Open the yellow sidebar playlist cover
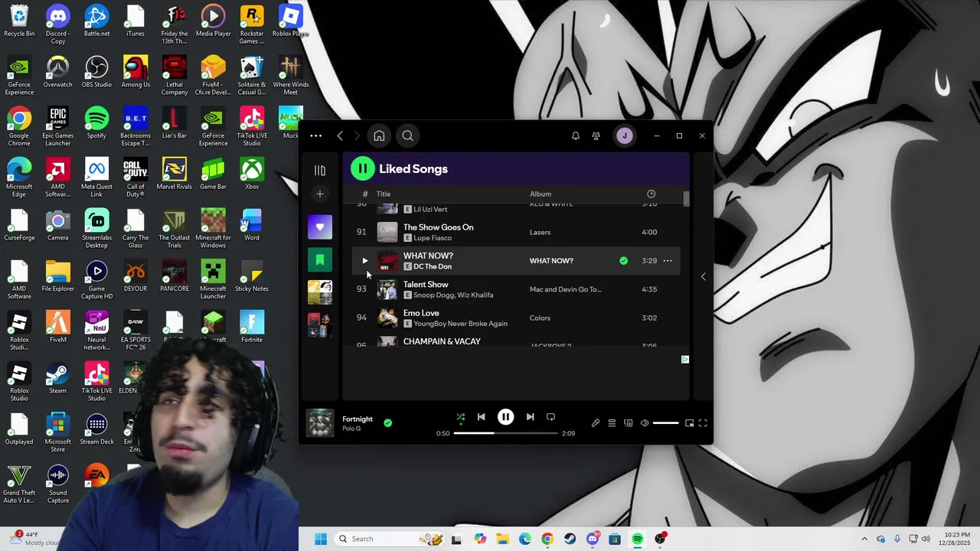The image size is (980, 551). (x=320, y=292)
